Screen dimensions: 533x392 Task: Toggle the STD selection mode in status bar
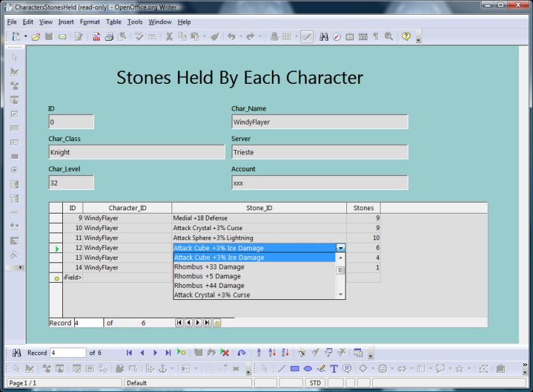point(315,383)
